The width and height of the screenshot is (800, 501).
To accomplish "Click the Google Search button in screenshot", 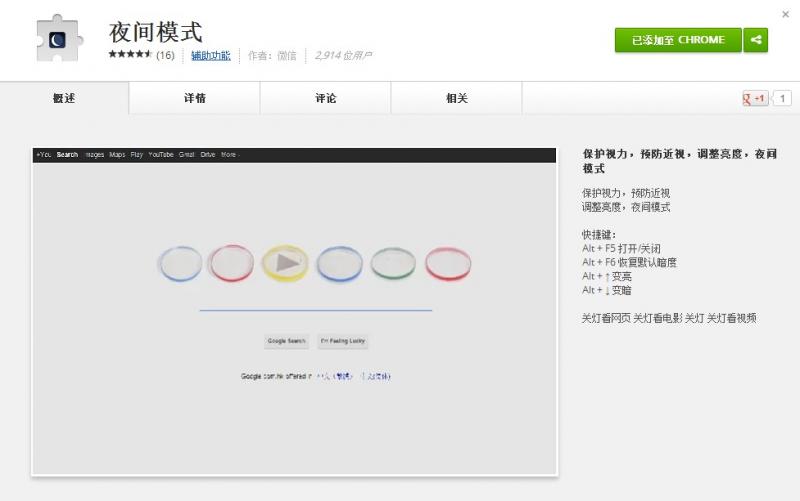I will click(287, 341).
